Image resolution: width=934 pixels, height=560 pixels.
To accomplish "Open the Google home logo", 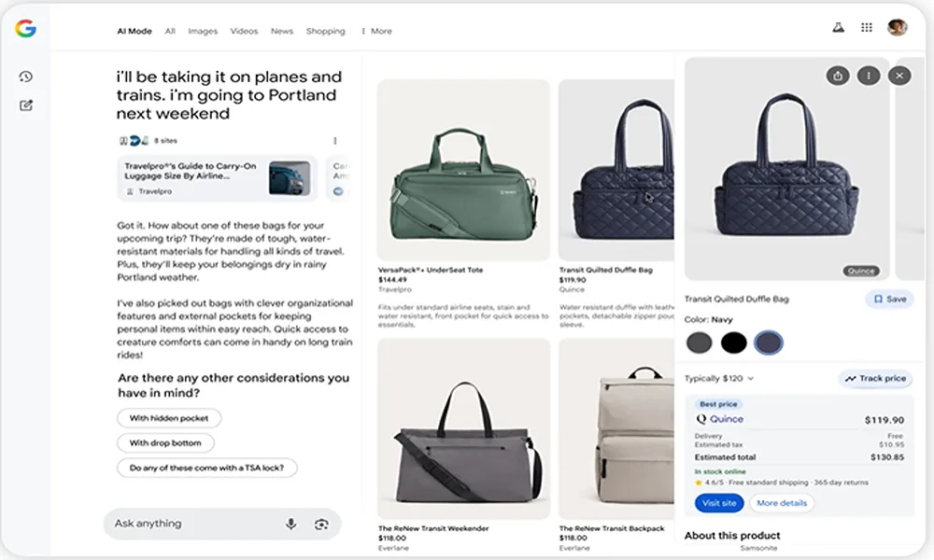I will 25,29.
